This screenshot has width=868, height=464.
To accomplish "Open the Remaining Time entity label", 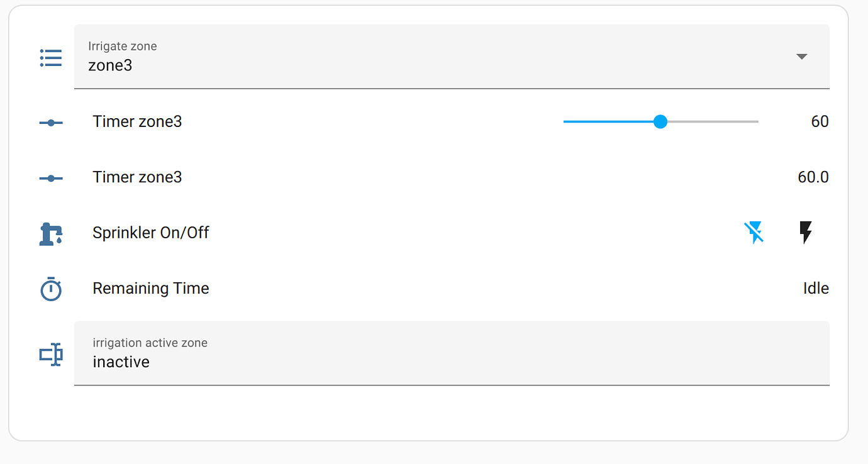I will click(x=150, y=289).
